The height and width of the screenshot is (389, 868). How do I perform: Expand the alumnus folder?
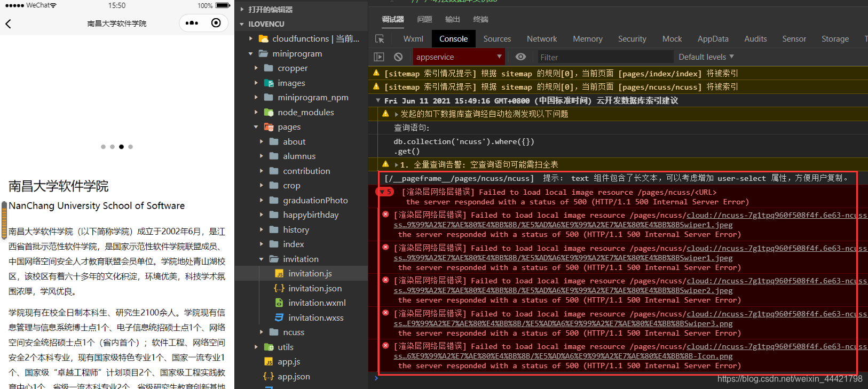262,156
